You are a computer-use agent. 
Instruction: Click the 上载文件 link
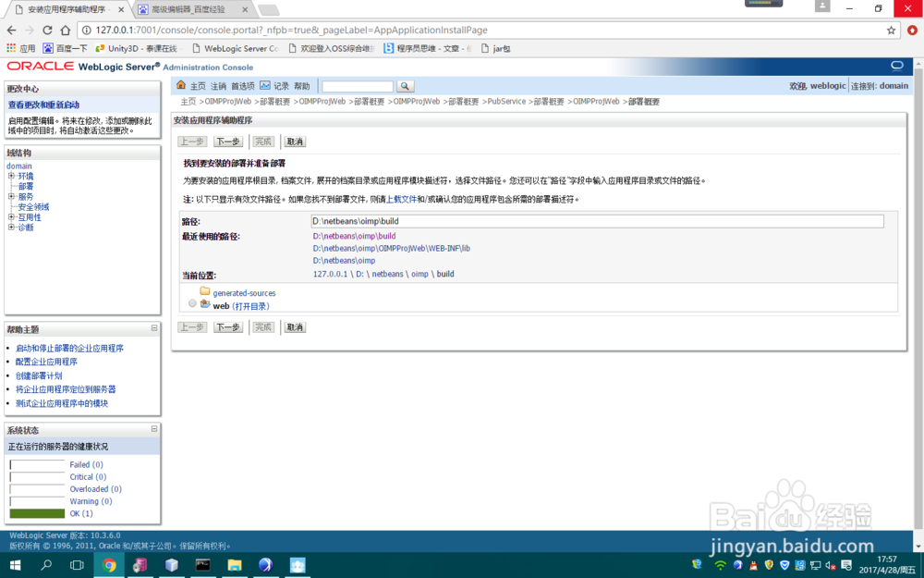(401, 200)
